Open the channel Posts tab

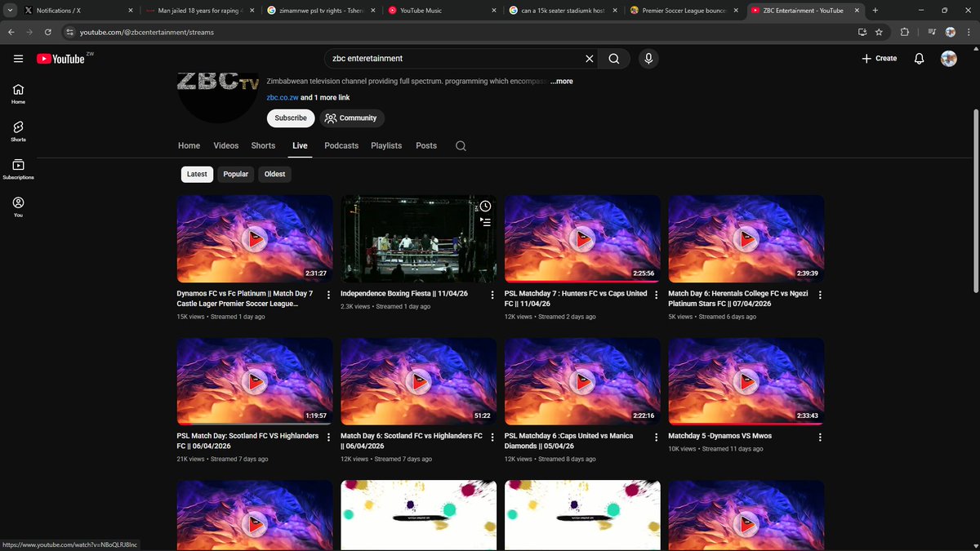pos(426,145)
